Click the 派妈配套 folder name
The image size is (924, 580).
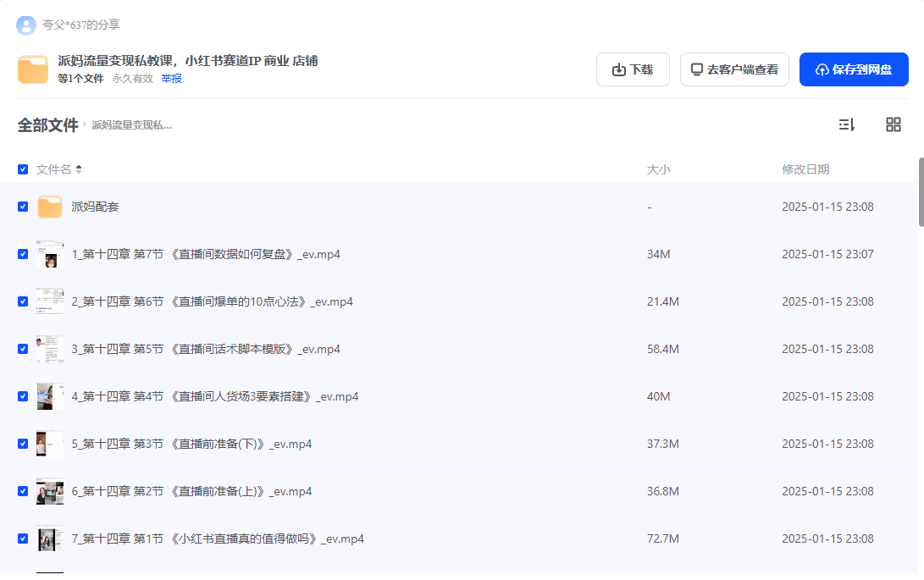coord(96,207)
